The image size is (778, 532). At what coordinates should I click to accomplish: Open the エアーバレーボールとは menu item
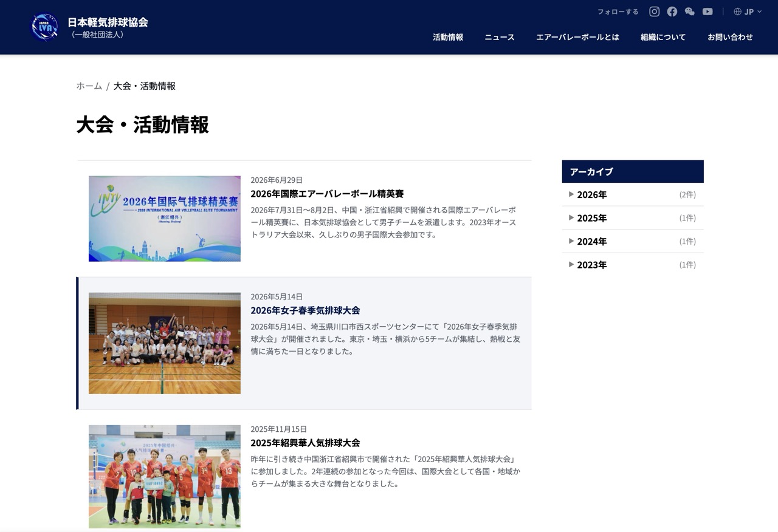[577, 37]
